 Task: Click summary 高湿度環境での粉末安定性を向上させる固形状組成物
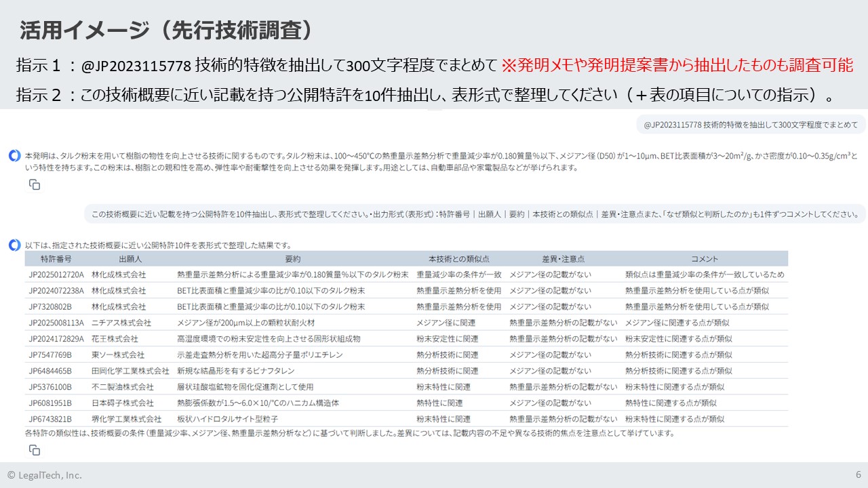269,338
